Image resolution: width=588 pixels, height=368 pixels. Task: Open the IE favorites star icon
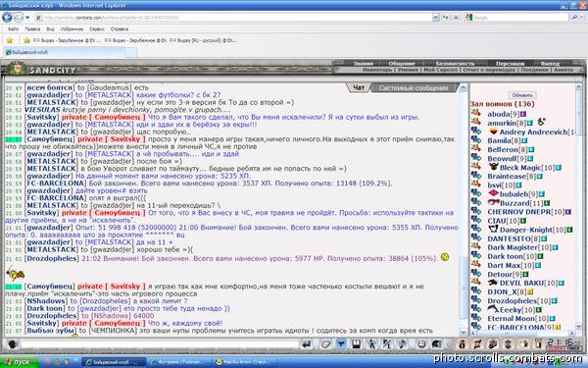[x=10, y=40]
